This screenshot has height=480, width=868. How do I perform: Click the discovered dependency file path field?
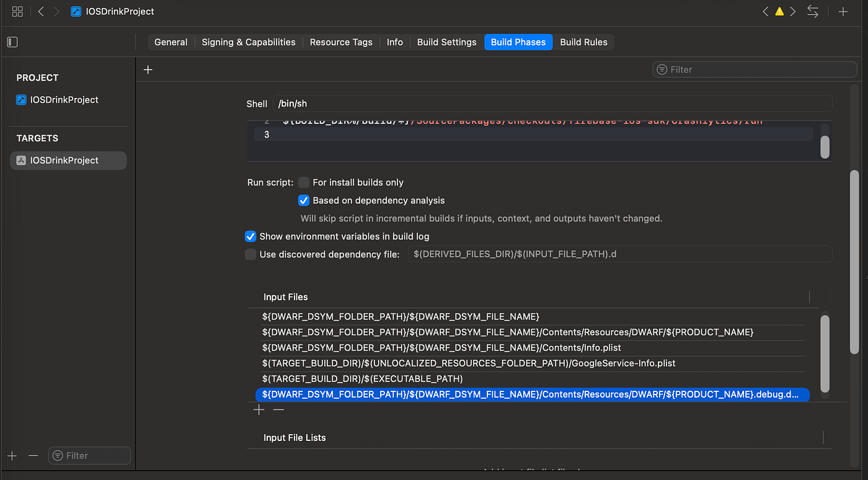point(619,254)
